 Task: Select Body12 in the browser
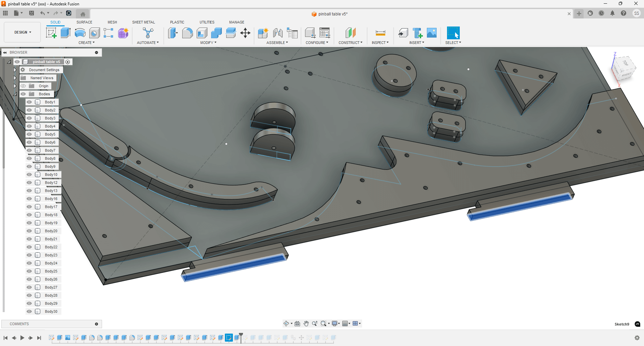pos(51,183)
